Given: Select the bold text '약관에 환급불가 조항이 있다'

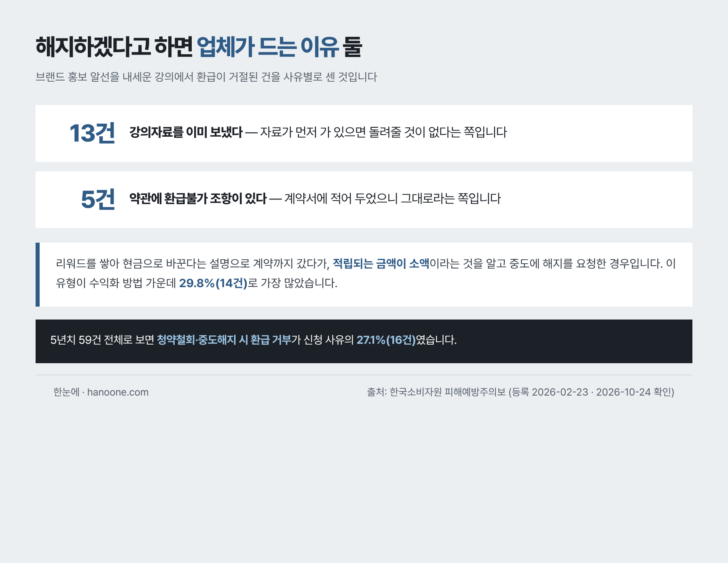Looking at the screenshot, I should [x=198, y=199].
